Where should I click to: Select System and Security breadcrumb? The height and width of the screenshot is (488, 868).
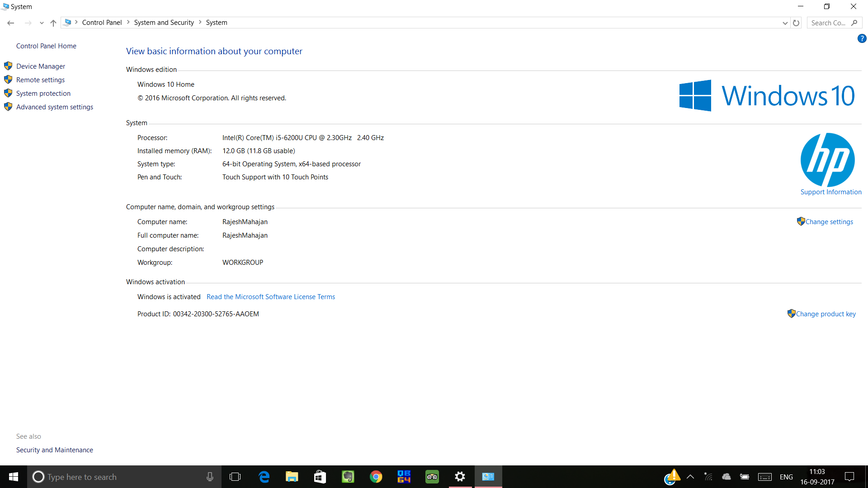point(164,23)
